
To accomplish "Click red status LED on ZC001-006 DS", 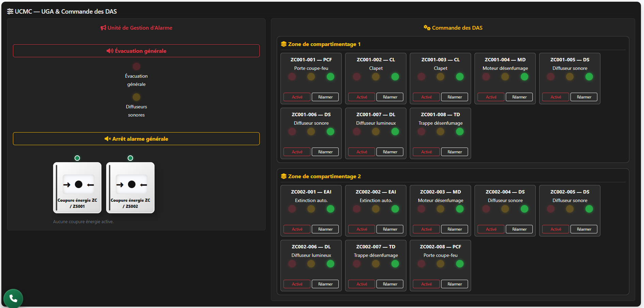I will (x=292, y=132).
